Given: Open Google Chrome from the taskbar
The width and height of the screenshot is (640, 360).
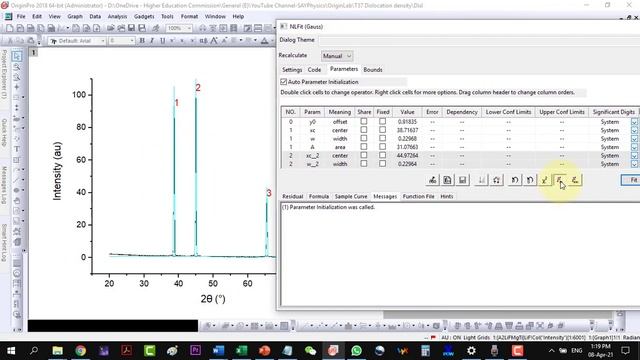Looking at the screenshot, I should (x=81, y=351).
